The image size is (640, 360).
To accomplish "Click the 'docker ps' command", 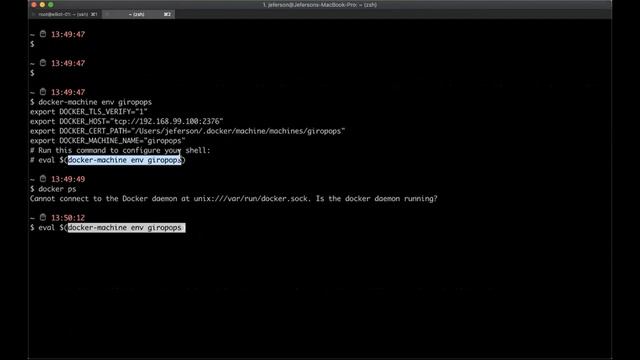I will (57, 189).
